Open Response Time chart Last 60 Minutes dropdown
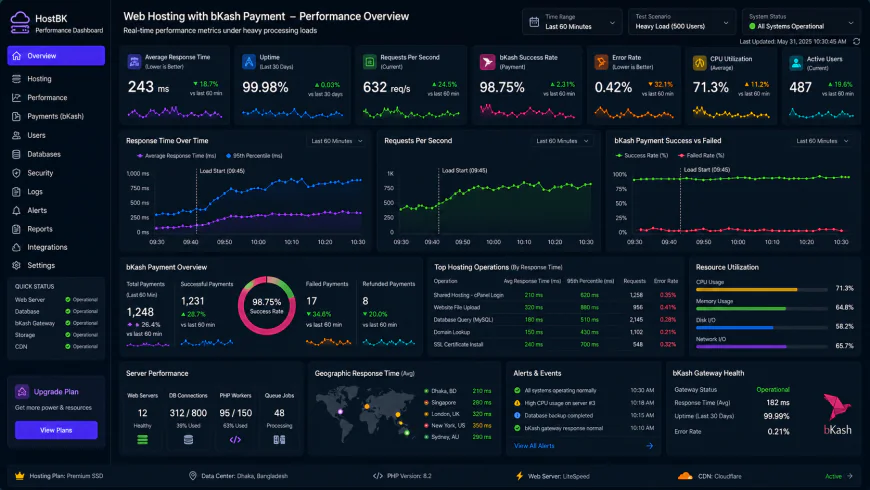This screenshot has height=490, width=870. [x=337, y=141]
